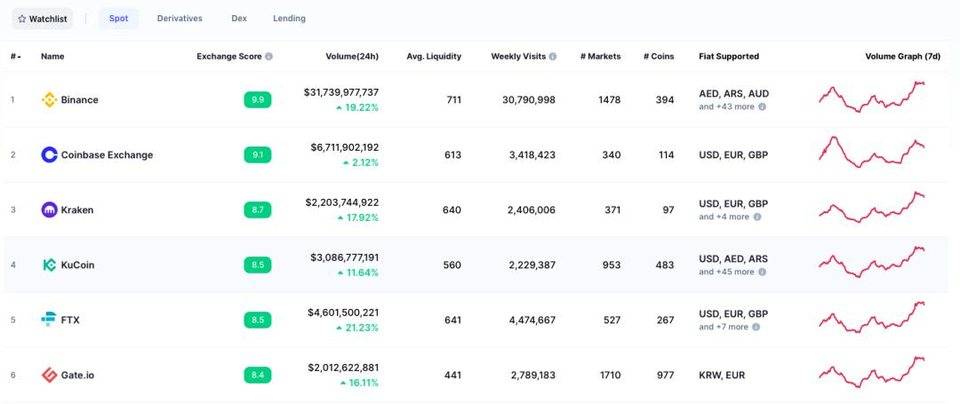Click the Weekly Visits info icon

[x=553, y=57]
